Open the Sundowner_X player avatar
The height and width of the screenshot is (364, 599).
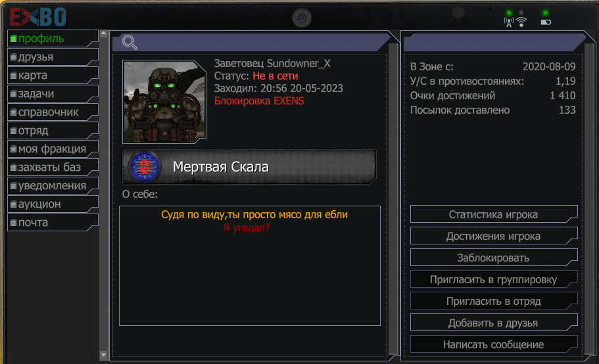(164, 101)
